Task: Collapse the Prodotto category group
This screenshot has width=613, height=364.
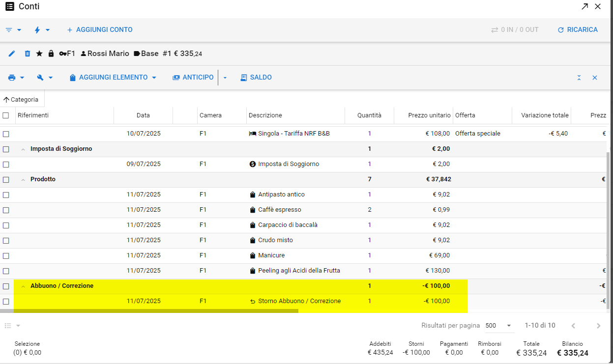Action: (23, 180)
